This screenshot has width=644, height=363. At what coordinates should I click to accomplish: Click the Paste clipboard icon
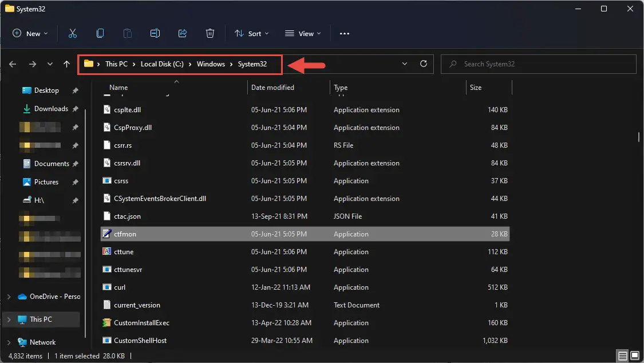[x=128, y=34]
